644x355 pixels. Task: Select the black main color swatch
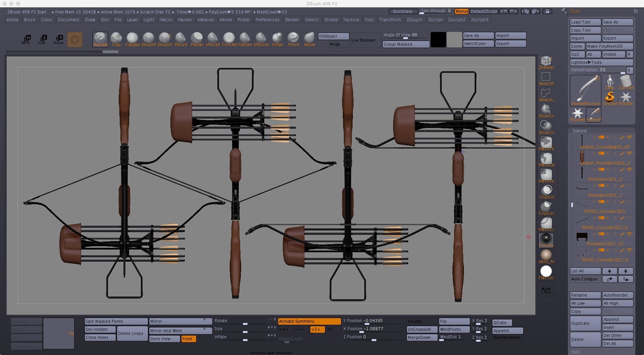438,40
